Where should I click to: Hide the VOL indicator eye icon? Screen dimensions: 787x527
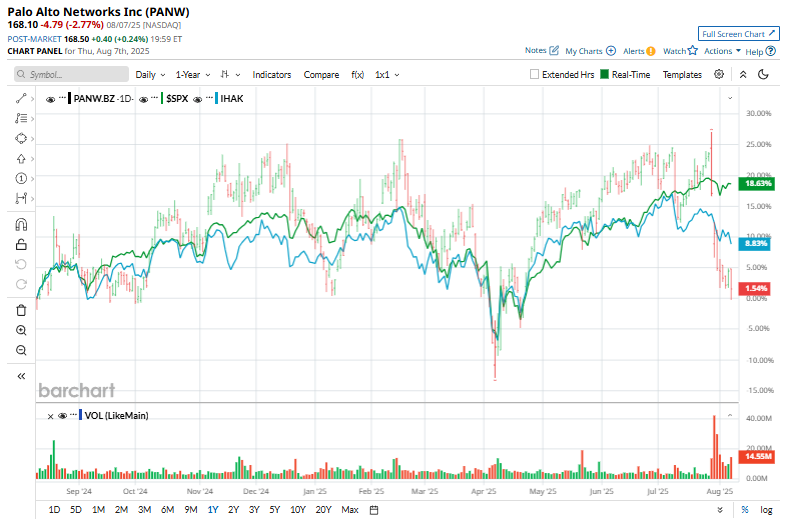pyautogui.click(x=63, y=416)
